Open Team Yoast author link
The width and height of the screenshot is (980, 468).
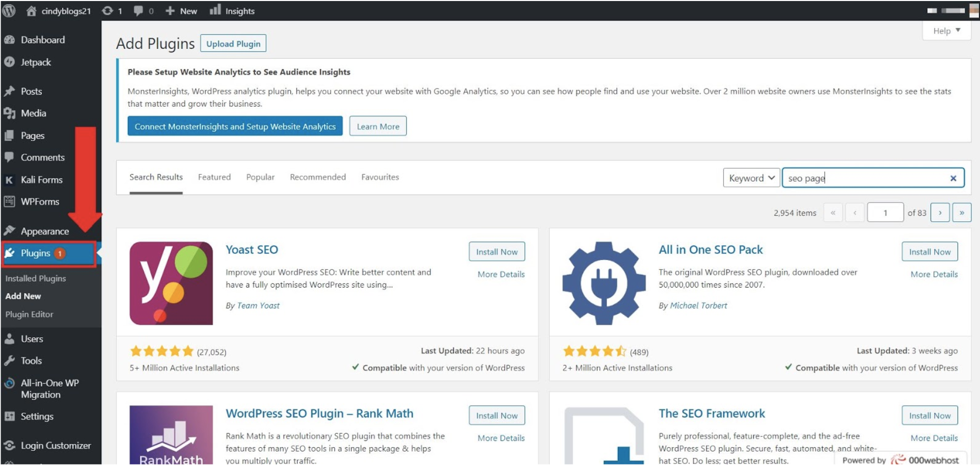coord(258,306)
